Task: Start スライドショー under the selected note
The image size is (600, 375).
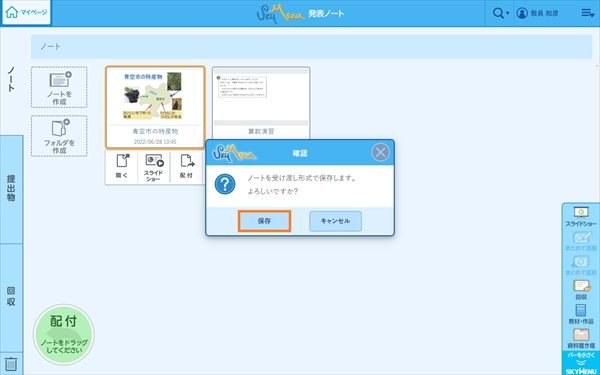Action: point(154,167)
